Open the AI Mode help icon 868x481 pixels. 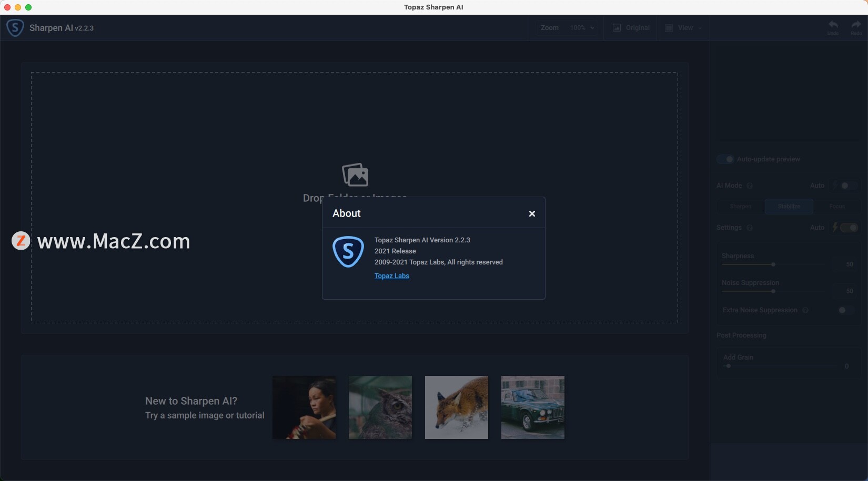coord(750,186)
